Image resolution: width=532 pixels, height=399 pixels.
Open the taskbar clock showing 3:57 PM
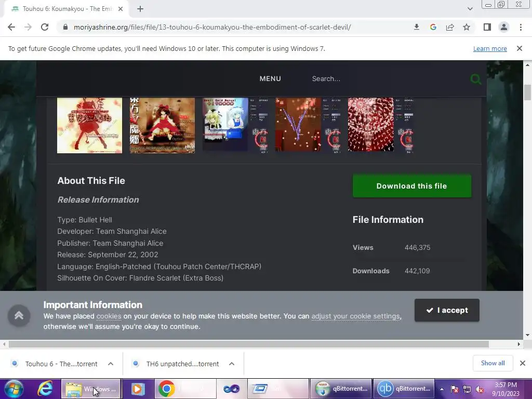tap(506, 389)
